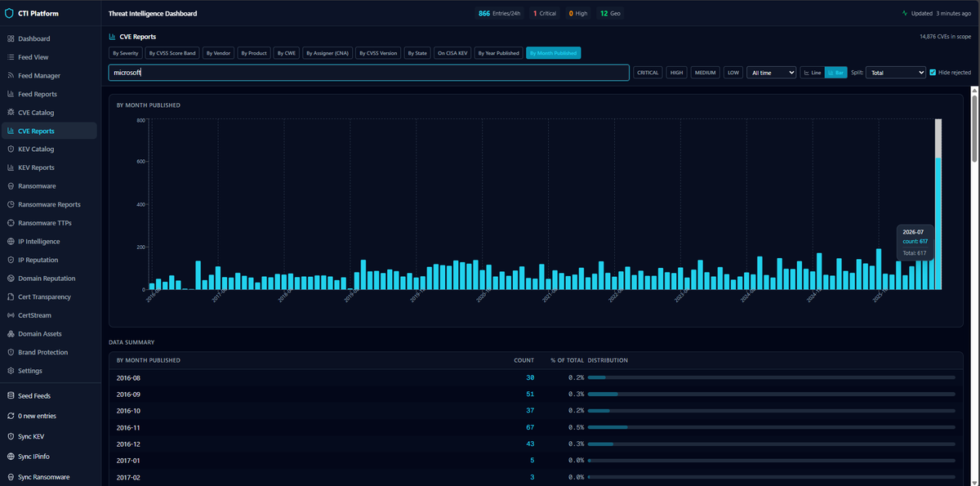Open Ransomware TTPs sidebar icon

(x=10, y=223)
